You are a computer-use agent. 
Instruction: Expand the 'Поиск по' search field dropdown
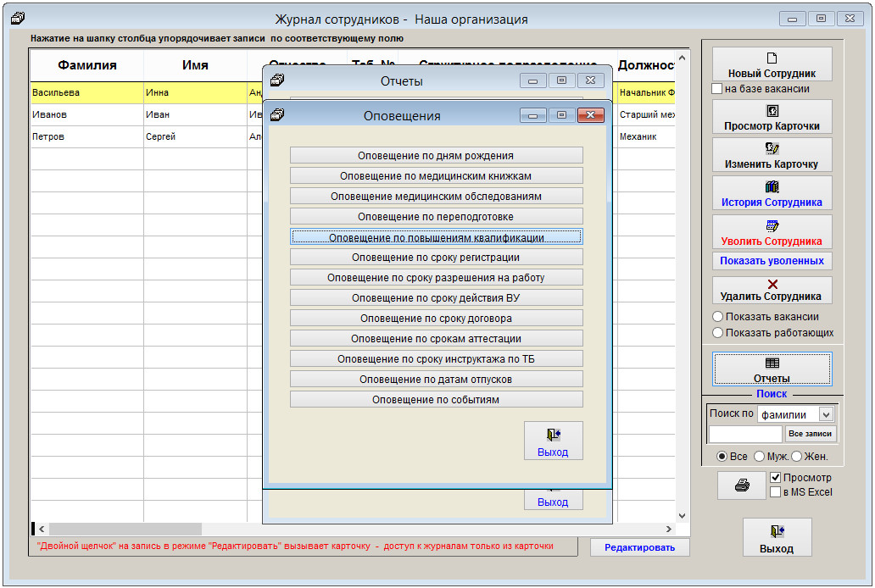826,415
